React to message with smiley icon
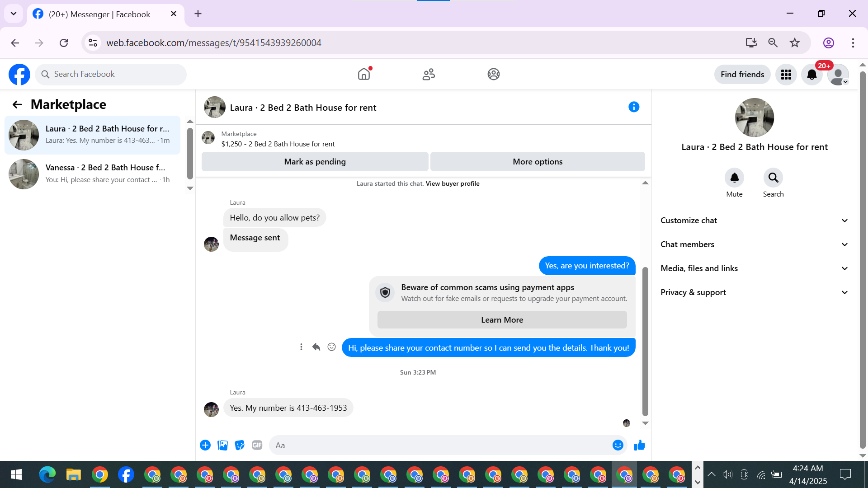 click(x=331, y=347)
